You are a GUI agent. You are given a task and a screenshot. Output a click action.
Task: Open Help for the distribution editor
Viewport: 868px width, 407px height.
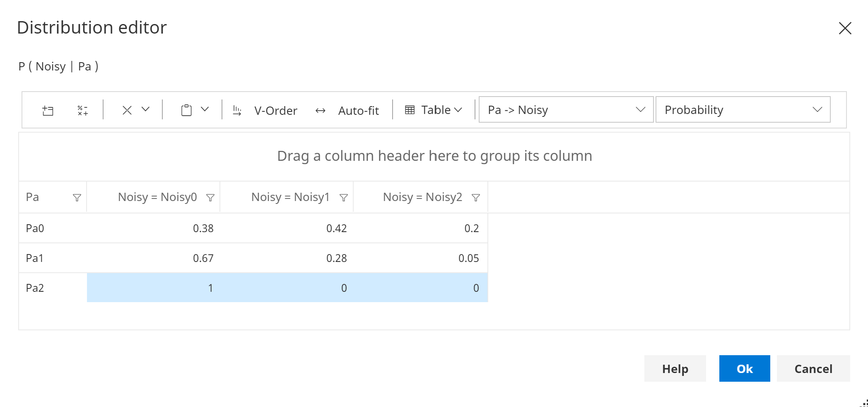pos(675,368)
